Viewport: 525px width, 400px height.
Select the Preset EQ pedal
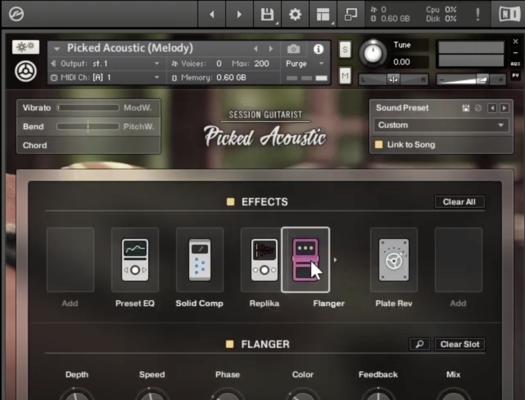135,260
